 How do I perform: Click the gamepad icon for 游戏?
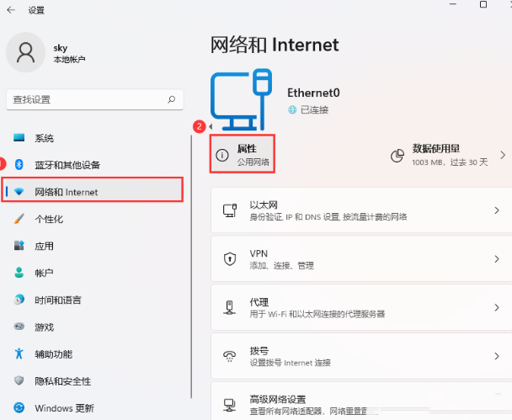(x=19, y=327)
